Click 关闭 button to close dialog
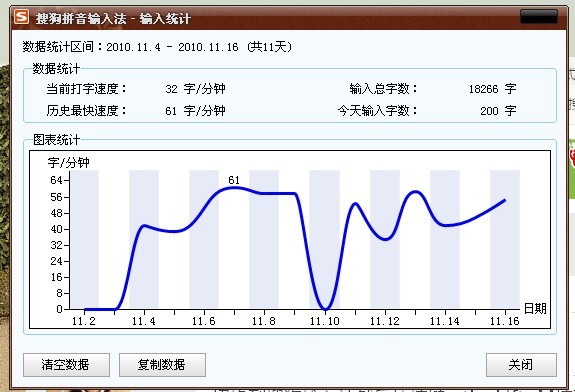 pos(521,364)
